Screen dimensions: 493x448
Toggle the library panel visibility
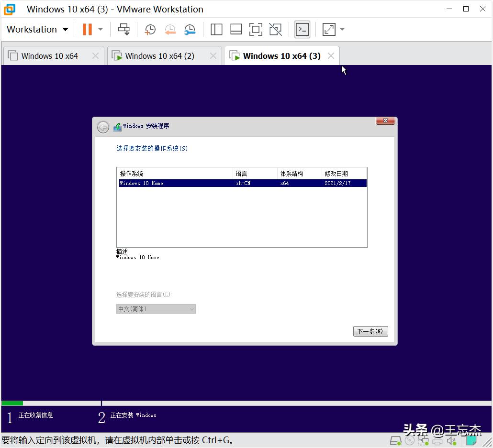click(x=216, y=29)
